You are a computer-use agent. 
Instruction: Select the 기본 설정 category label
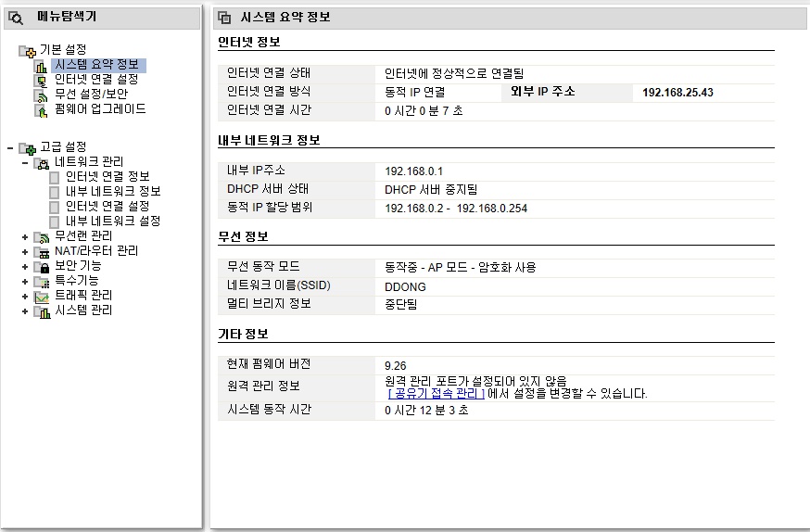pos(63,49)
